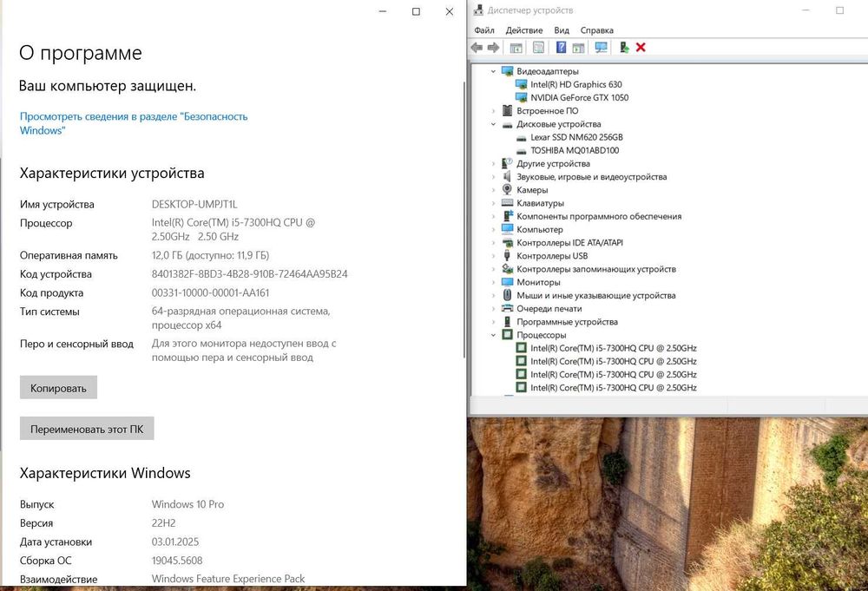Click product code 00331-10000-00001-AA161
Viewport: 868px width, 591px height.
point(210,292)
